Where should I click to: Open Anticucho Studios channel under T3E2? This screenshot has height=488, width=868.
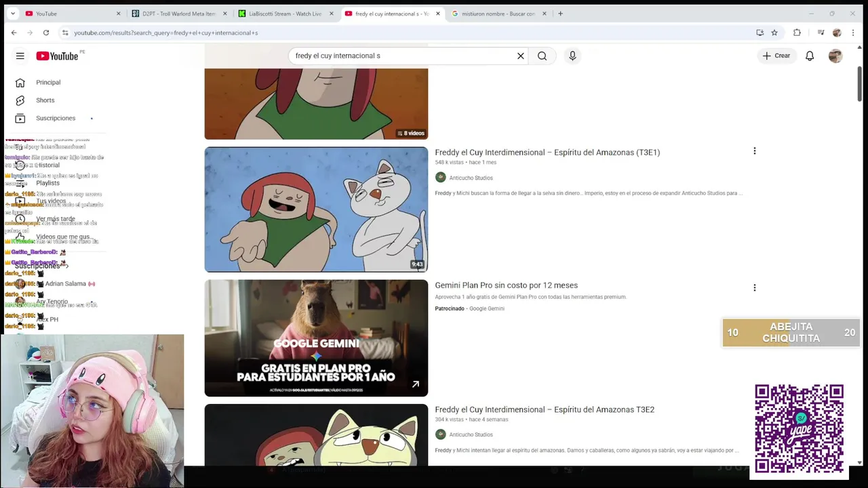click(471, 434)
